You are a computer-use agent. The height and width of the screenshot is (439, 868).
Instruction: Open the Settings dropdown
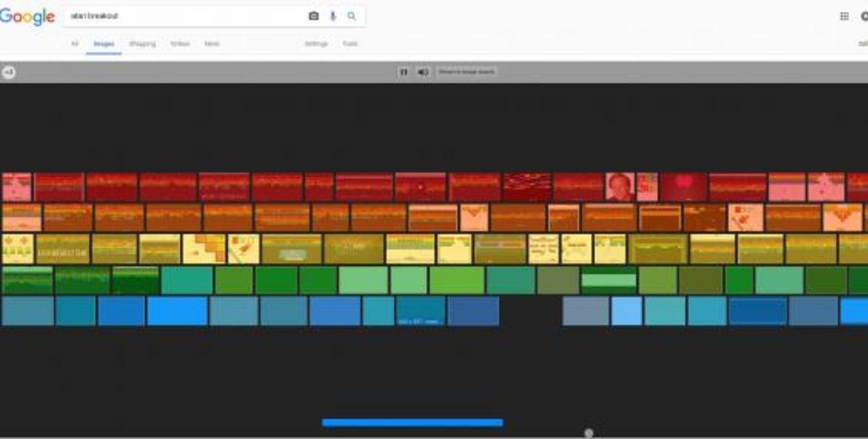click(x=315, y=43)
